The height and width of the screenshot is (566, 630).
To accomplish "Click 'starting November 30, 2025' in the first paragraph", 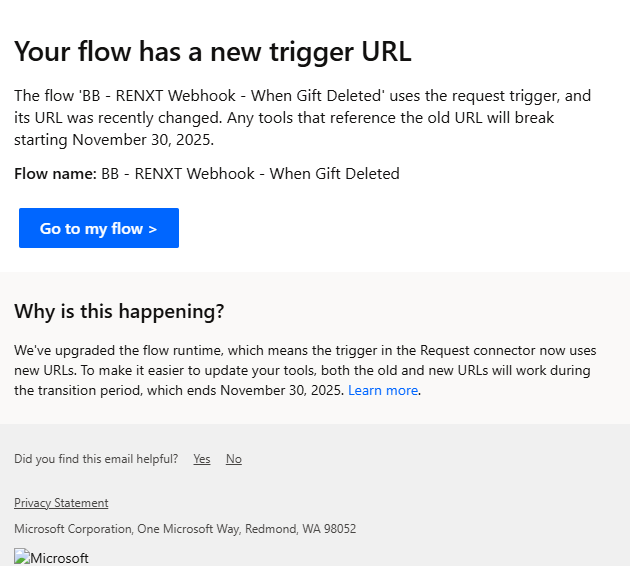I will (x=113, y=140).
